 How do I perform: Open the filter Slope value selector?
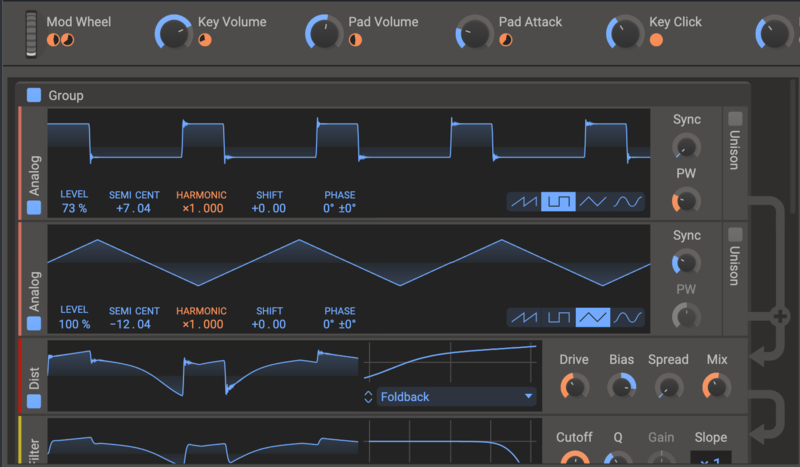point(710,459)
